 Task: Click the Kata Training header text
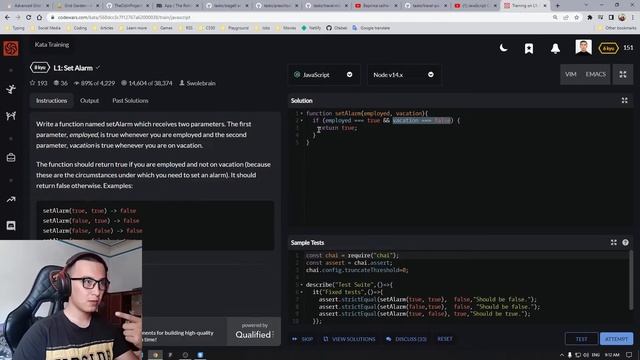pyautogui.click(x=52, y=44)
